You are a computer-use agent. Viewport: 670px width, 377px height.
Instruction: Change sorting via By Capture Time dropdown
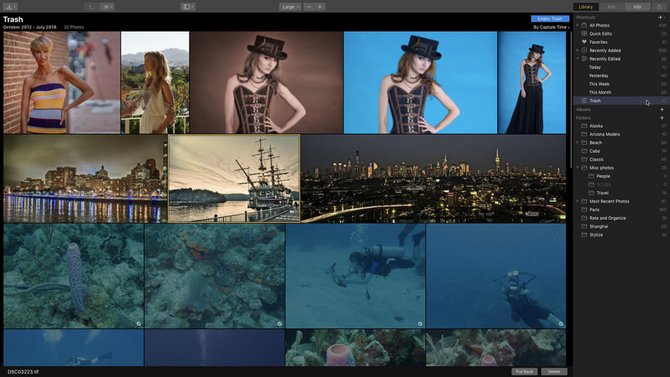pos(551,27)
